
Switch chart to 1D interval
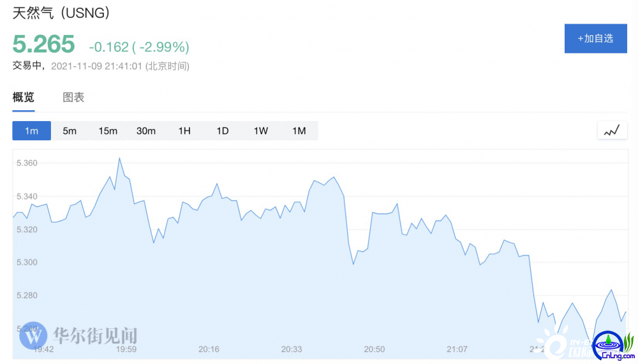point(223,131)
